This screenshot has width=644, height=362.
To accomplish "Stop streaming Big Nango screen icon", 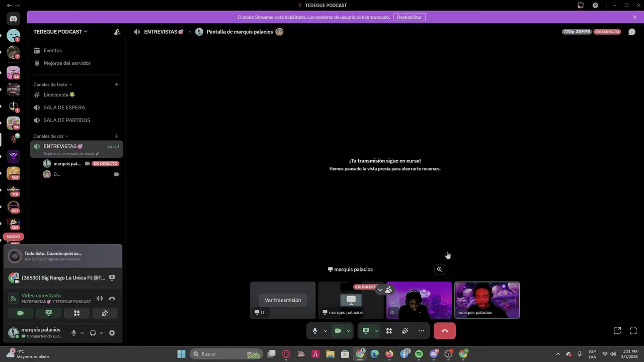I will [x=112, y=278].
